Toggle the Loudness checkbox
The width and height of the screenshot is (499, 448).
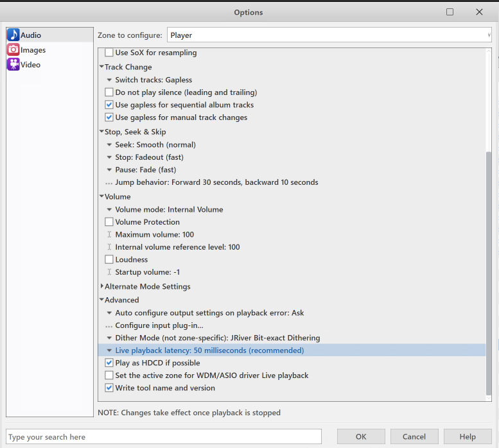[109, 259]
